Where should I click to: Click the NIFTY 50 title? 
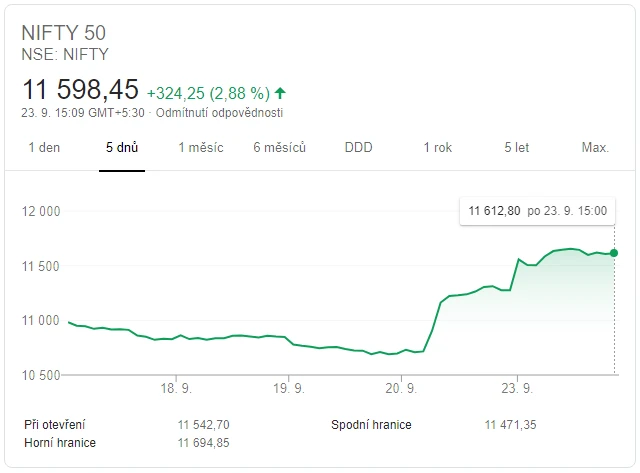tap(63, 32)
